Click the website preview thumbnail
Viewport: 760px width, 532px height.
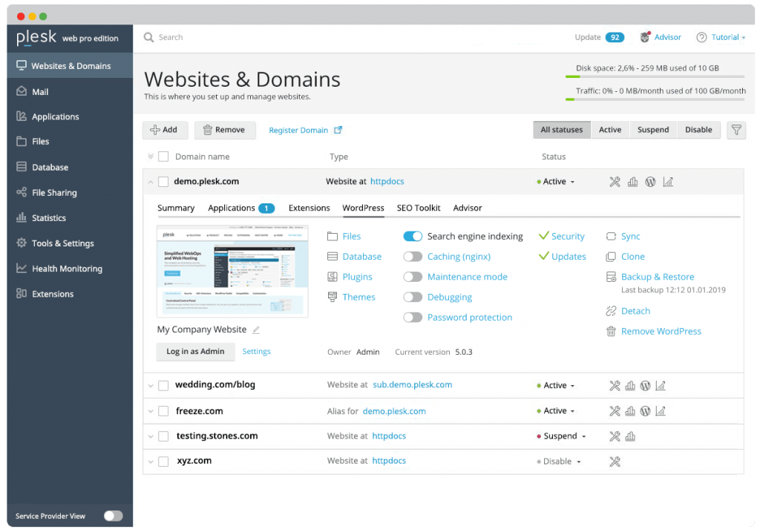coord(232,272)
